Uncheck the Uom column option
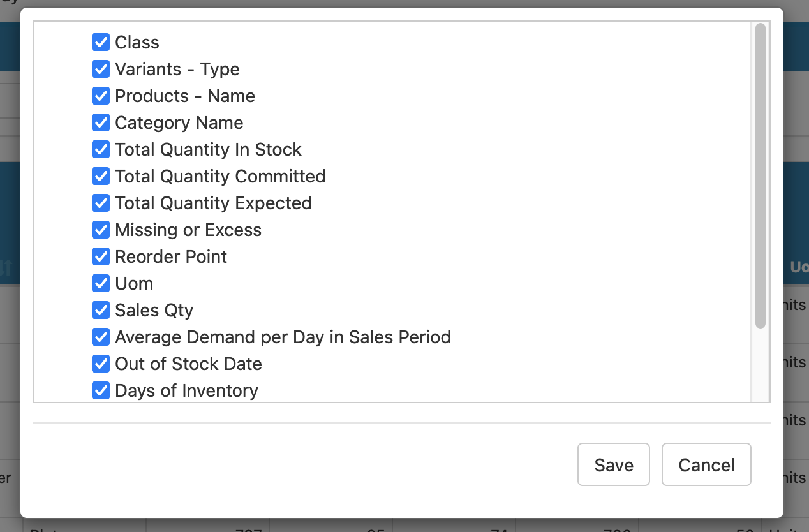This screenshot has height=532, width=809. (101, 283)
